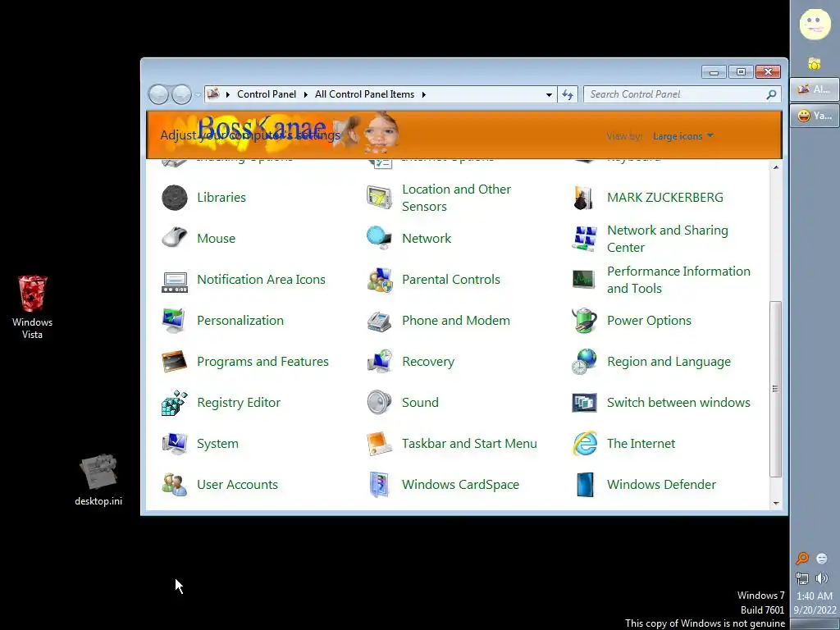
Task: Launch the Registry Editor cube icon
Action: 175,403
